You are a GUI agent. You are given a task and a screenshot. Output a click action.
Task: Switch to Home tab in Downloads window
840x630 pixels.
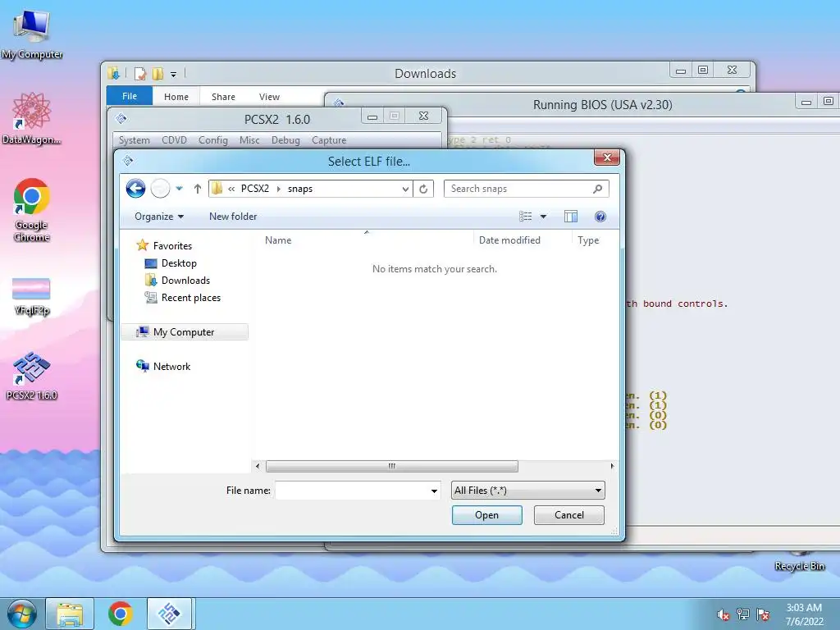(176, 97)
